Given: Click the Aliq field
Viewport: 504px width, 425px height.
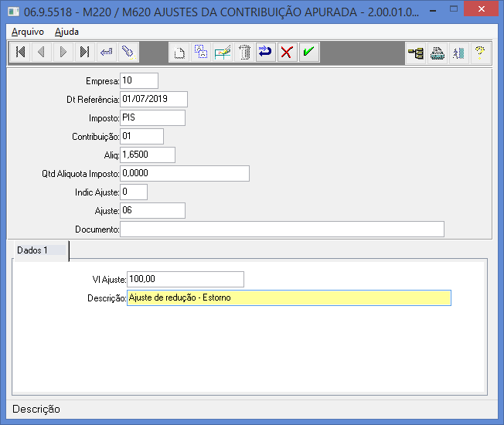Looking at the screenshot, I should click(x=148, y=155).
